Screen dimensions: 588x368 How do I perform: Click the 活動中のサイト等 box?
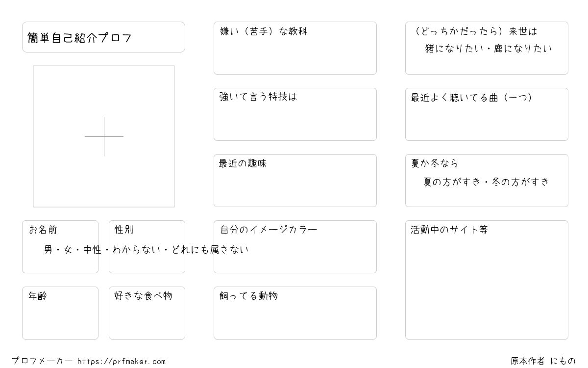coord(487,280)
